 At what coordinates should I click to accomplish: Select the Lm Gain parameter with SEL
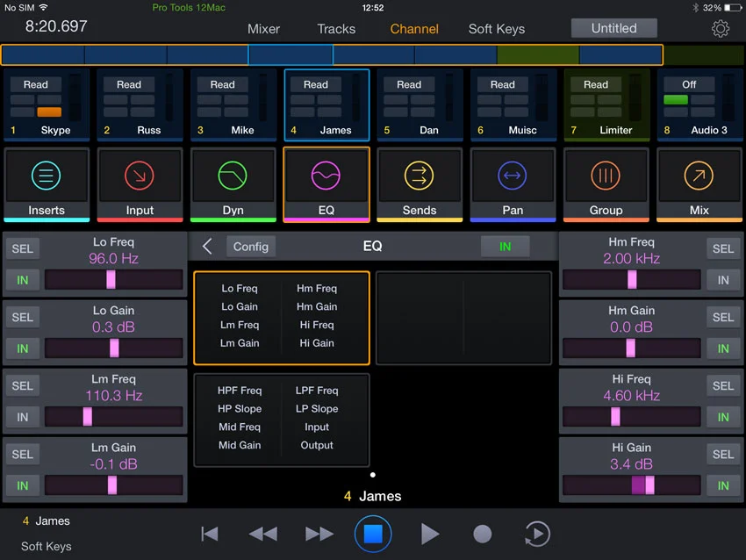(22, 455)
